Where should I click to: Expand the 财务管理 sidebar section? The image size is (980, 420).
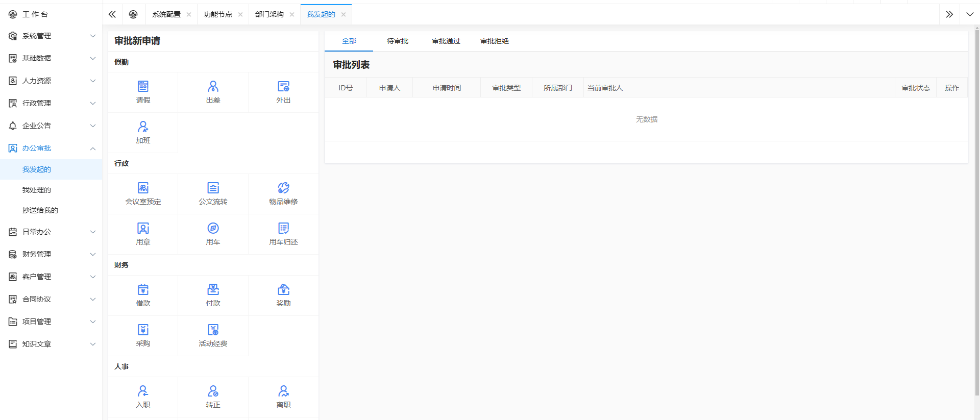[51, 254]
